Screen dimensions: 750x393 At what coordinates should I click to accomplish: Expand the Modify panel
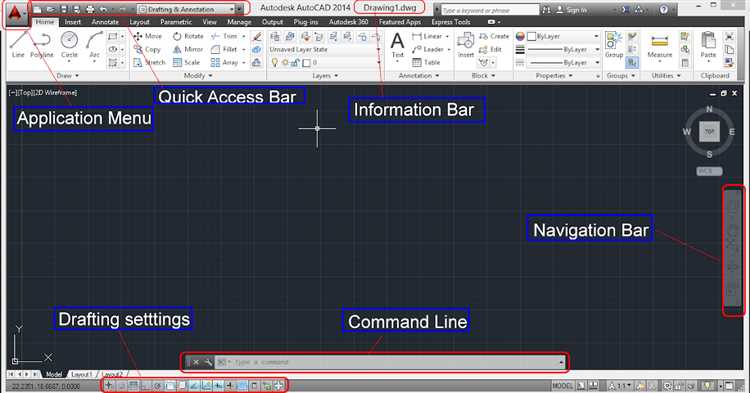tap(198, 76)
